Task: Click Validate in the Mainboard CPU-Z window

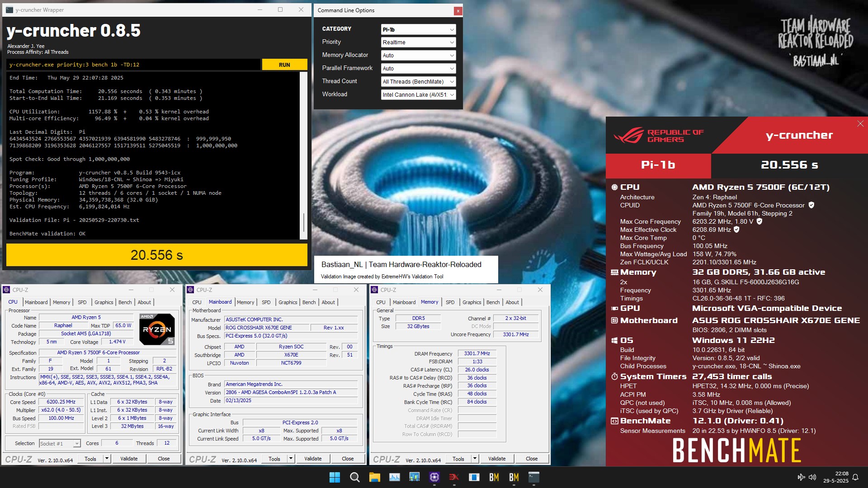Action: (313, 459)
